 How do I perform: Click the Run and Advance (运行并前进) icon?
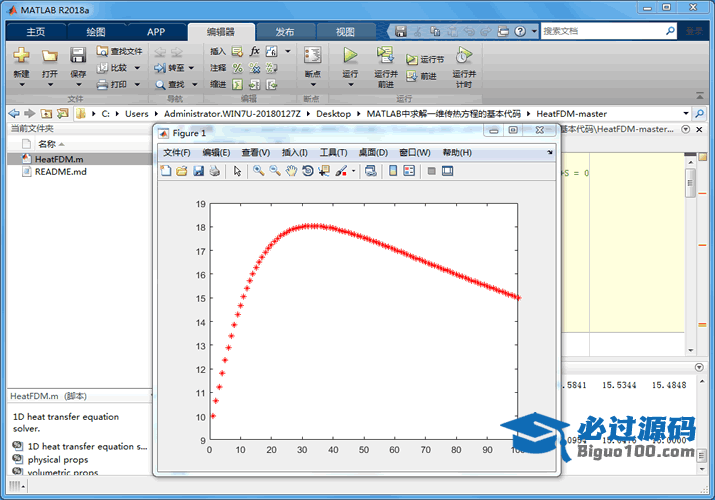click(x=385, y=55)
